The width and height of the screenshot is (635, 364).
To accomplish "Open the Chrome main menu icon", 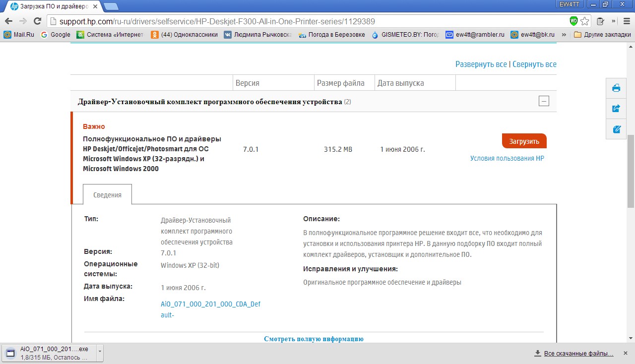I will point(626,21).
